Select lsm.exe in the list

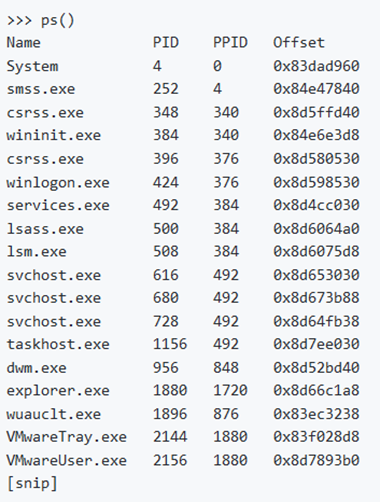coord(37,252)
